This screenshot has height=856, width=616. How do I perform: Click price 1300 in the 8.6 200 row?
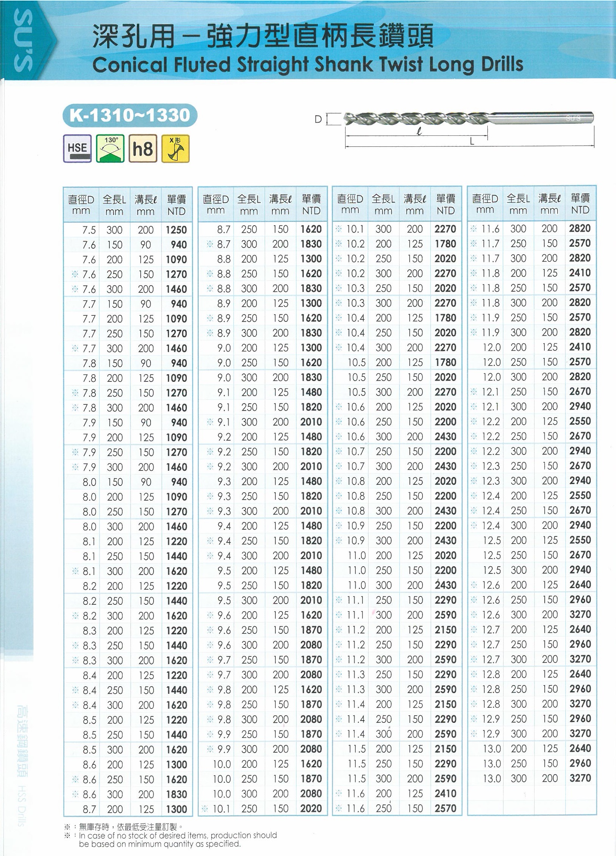click(176, 764)
